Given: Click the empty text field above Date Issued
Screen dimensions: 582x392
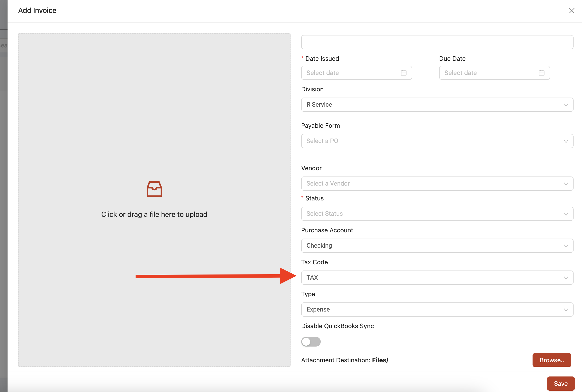Looking at the screenshot, I should (437, 42).
